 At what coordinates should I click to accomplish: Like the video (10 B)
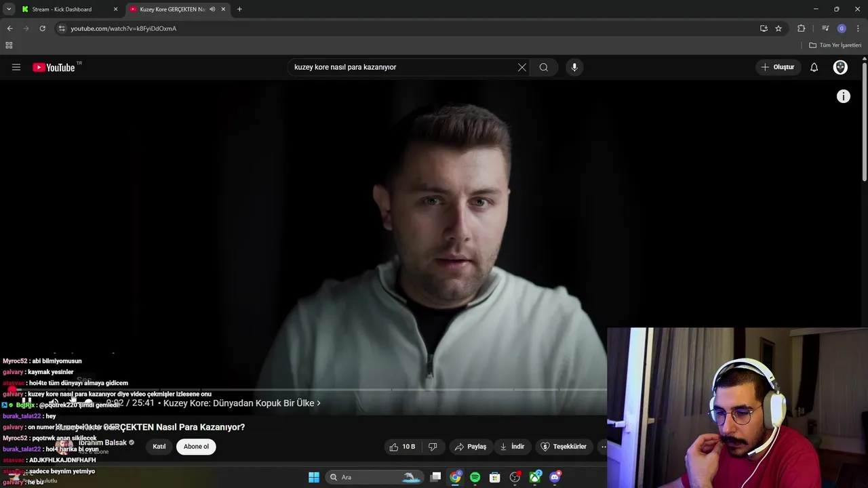(x=401, y=447)
